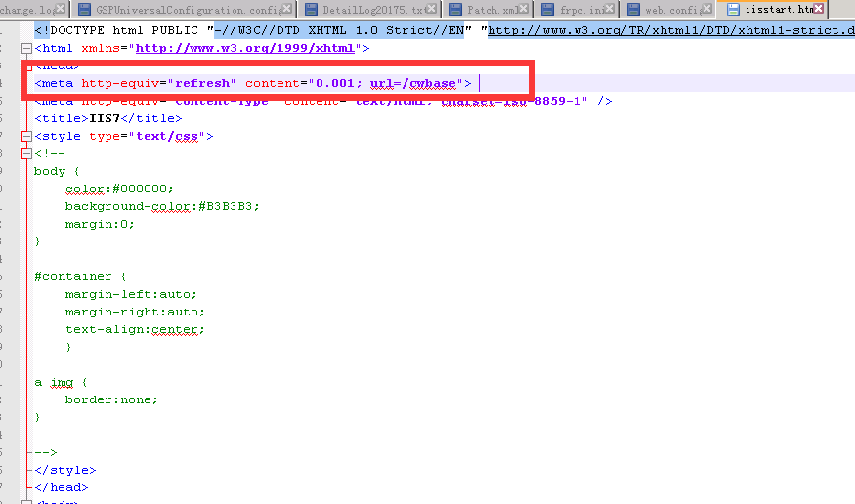Viewport: 855px width, 504px height.
Task: Switch to the web.config tab
Action: [x=671, y=10]
